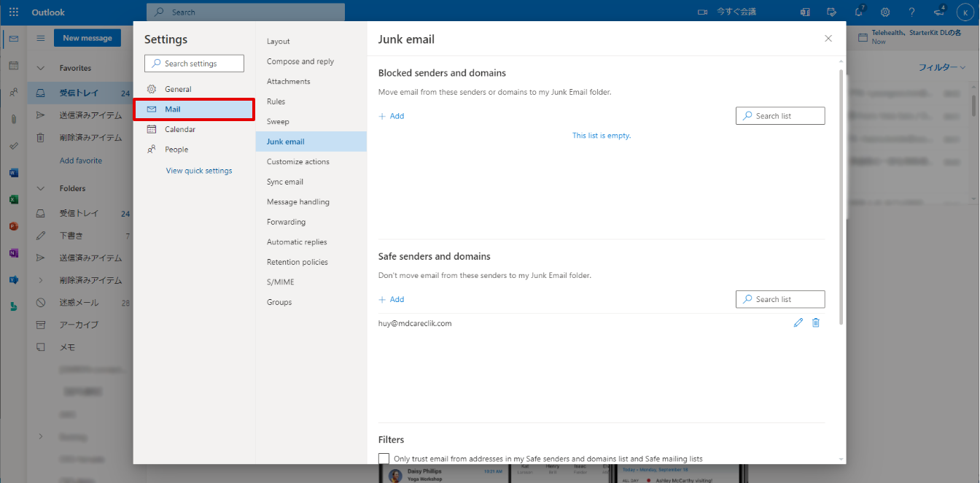Open the To Do checkmark icon in left rail
The image size is (980, 483).
click(13, 146)
